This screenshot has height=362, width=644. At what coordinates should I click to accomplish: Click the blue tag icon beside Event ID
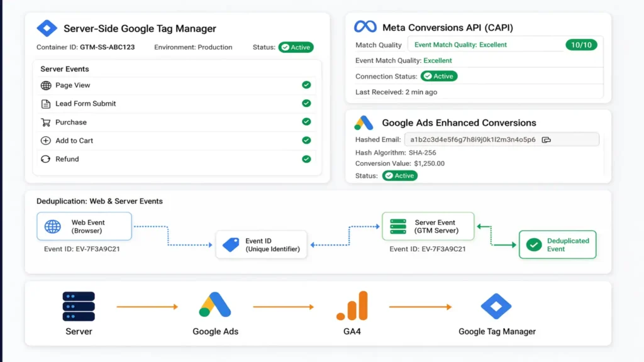[x=231, y=244]
